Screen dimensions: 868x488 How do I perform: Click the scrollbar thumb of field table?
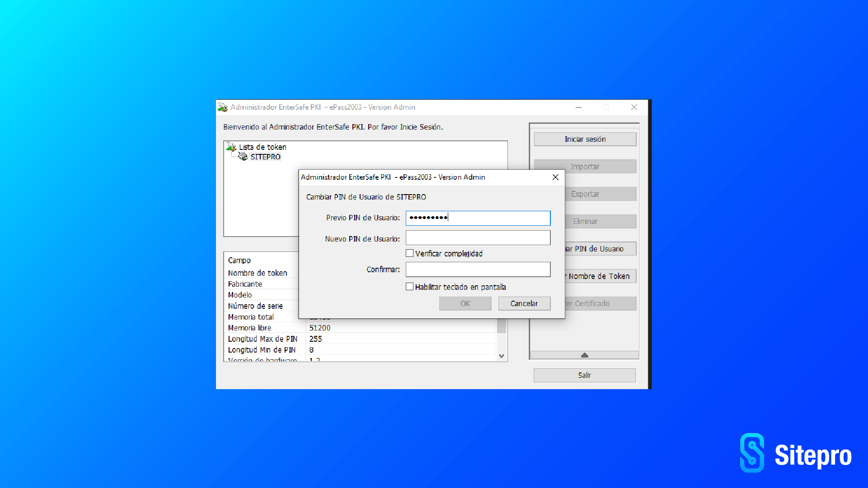pyautogui.click(x=502, y=325)
